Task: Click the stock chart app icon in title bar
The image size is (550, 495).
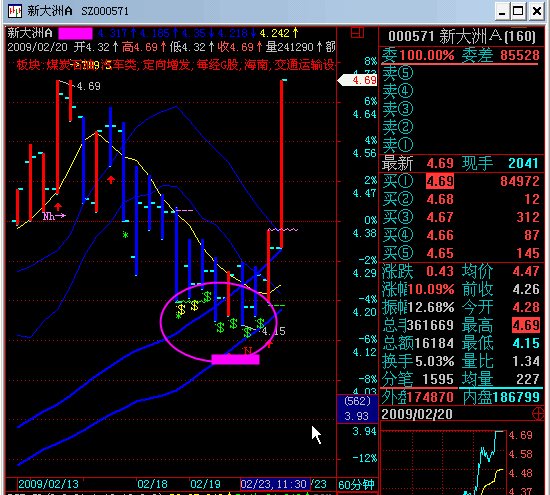Action: point(15,11)
